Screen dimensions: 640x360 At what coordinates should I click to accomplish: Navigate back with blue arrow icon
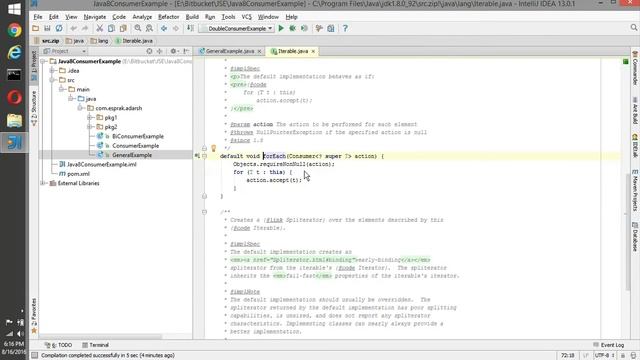tap(164, 29)
